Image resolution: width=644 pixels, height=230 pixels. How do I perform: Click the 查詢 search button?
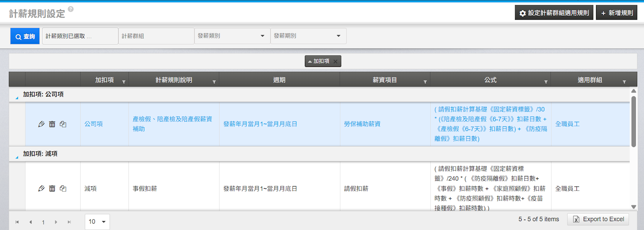click(25, 36)
